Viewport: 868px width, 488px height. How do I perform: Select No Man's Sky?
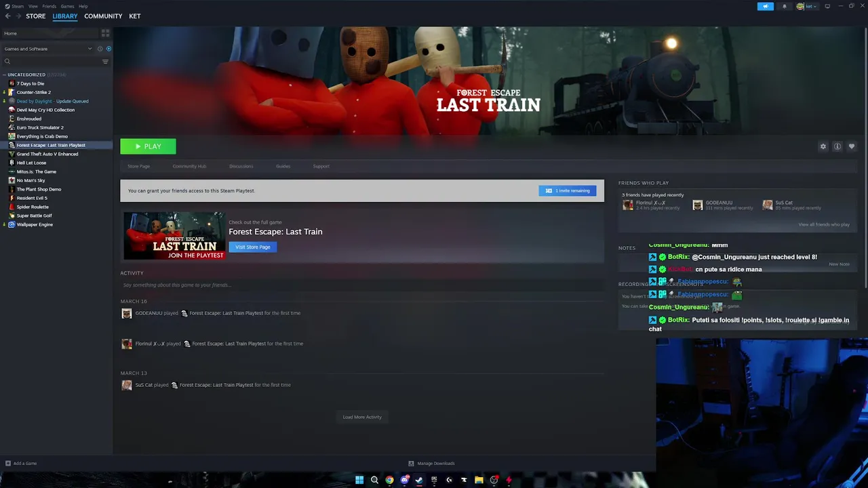31,180
